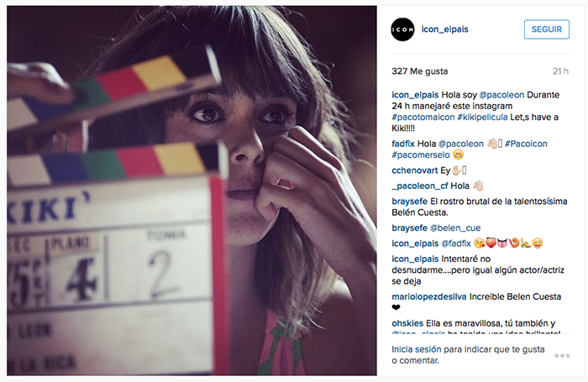The width and height of the screenshot is (588, 382).
Task: Click the @pacoleon mention in caption
Action: [501, 95]
